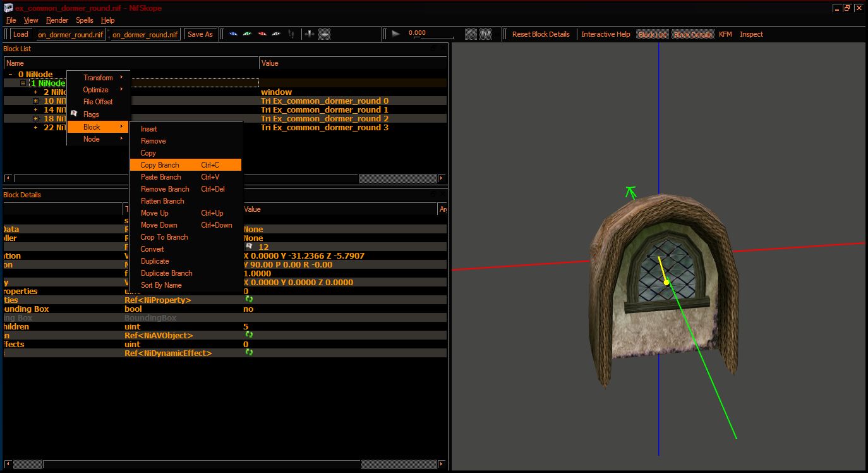This screenshot has height=473, width=868.
Task: Expand the block 14 tree row
Action: click(x=35, y=110)
